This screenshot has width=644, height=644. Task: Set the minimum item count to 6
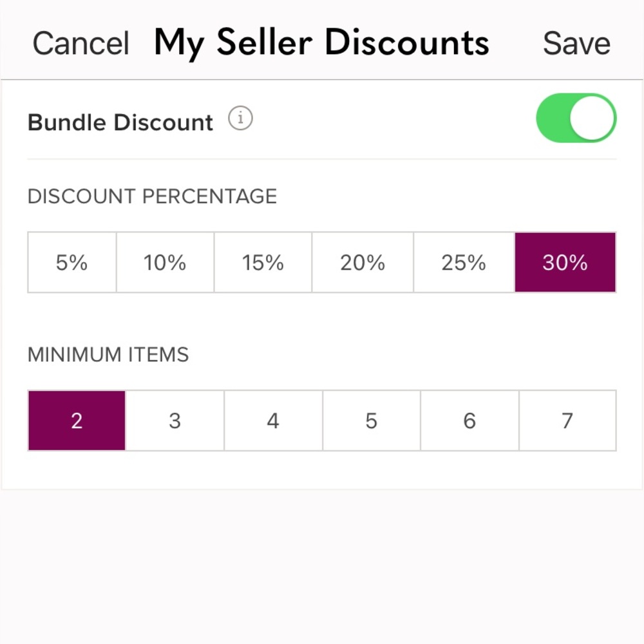tap(469, 421)
